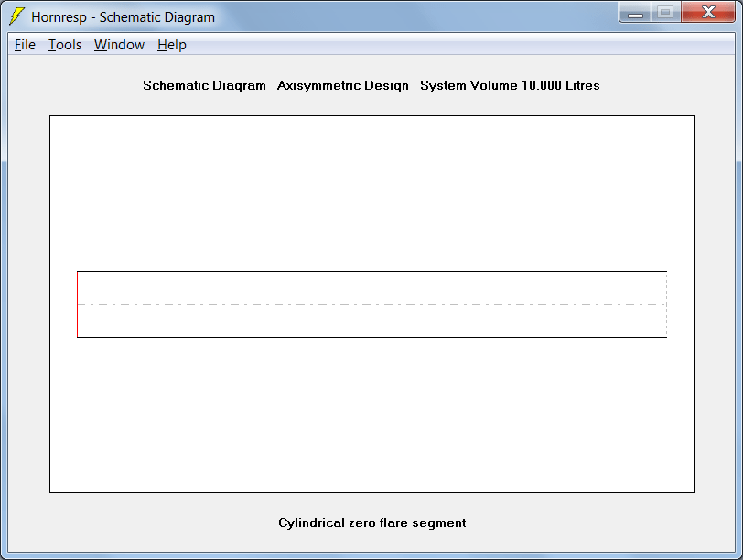743x560 pixels.
Task: Click 'System Volume 10.000 Litres' text
Action: pyautogui.click(x=510, y=85)
